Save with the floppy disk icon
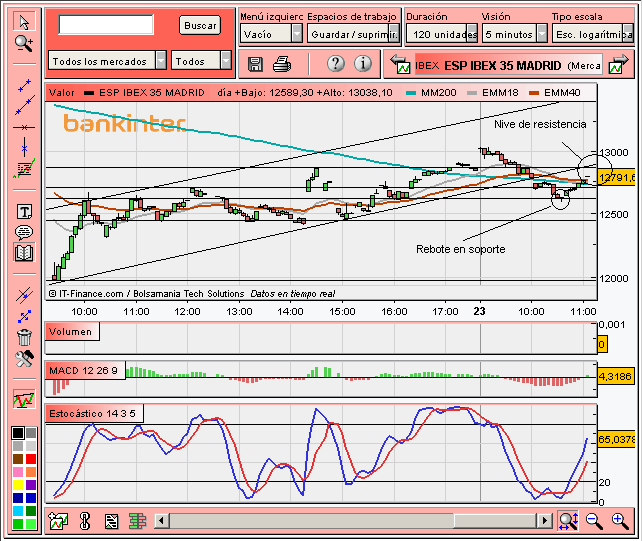Screen dimensions: 643x541 255,64
